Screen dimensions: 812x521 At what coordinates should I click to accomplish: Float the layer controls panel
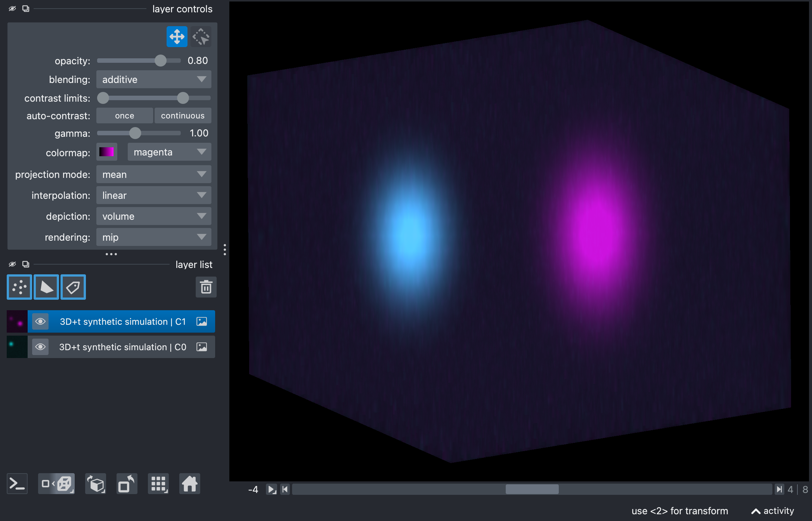(x=26, y=9)
